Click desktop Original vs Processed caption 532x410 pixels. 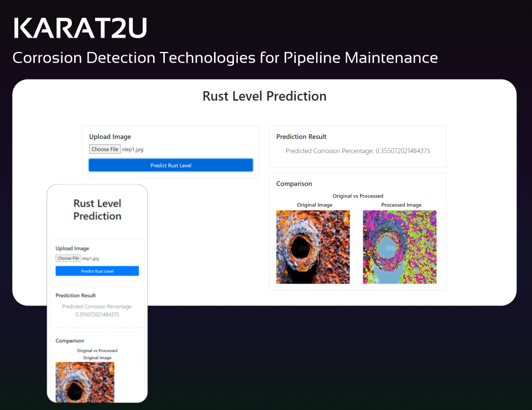click(358, 196)
